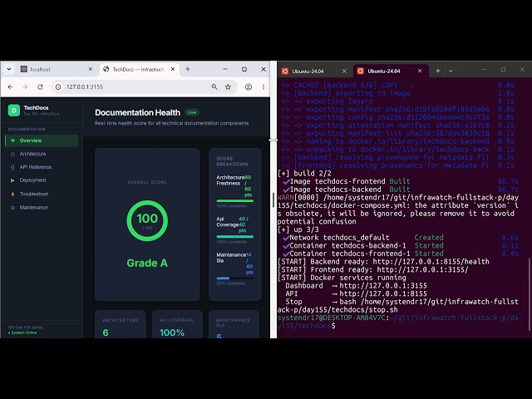Click Frontend ready URL in terminal
This screenshot has height=399, width=532.
[x=422, y=269]
